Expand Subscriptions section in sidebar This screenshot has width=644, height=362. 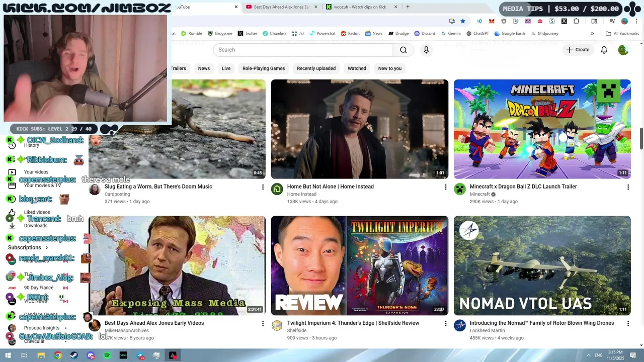point(28,248)
